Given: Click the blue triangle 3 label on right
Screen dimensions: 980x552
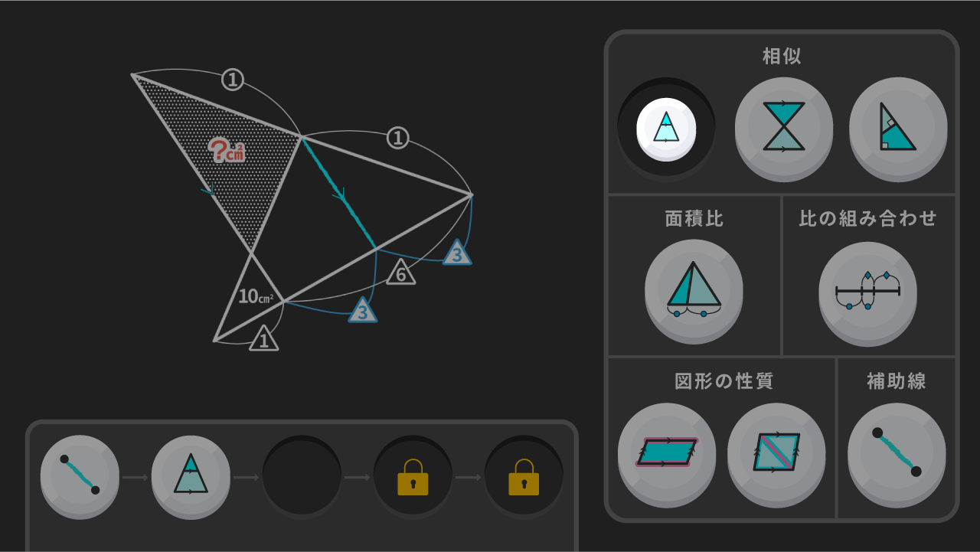Looking at the screenshot, I should [x=457, y=253].
